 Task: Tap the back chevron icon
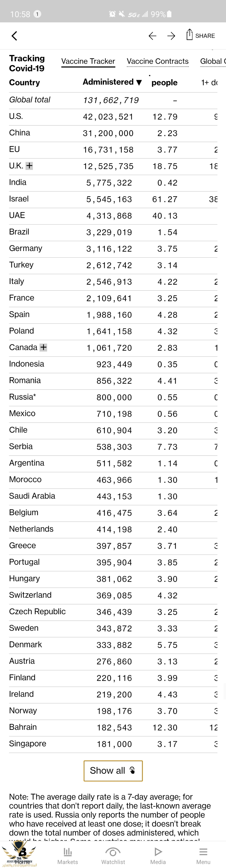[x=14, y=36]
